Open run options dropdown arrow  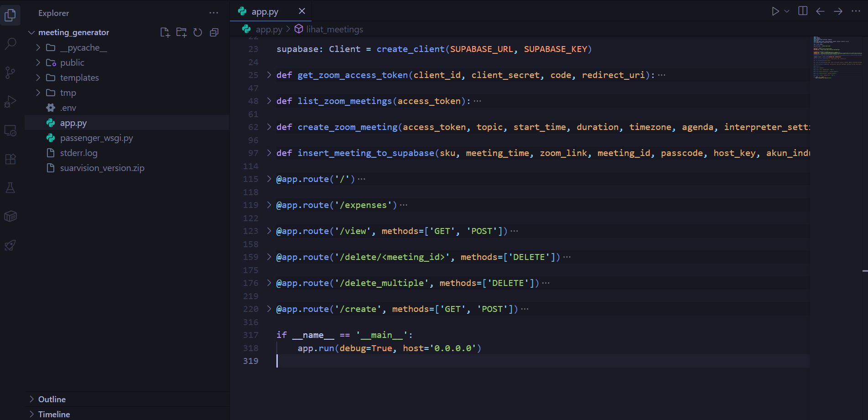pyautogui.click(x=787, y=11)
